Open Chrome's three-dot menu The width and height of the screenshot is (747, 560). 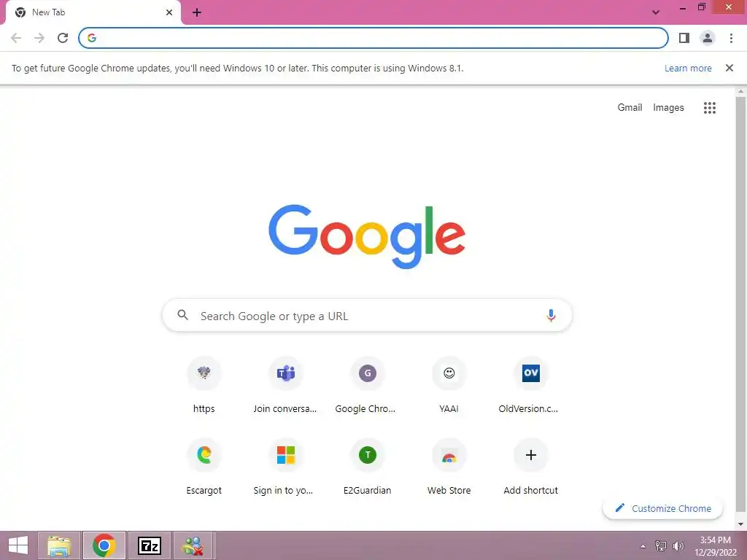(x=731, y=38)
